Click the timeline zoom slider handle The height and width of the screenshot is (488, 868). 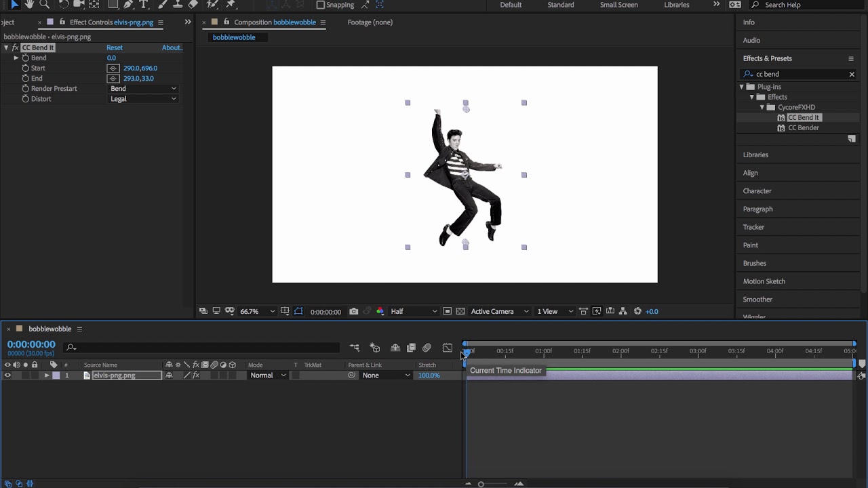(x=481, y=484)
